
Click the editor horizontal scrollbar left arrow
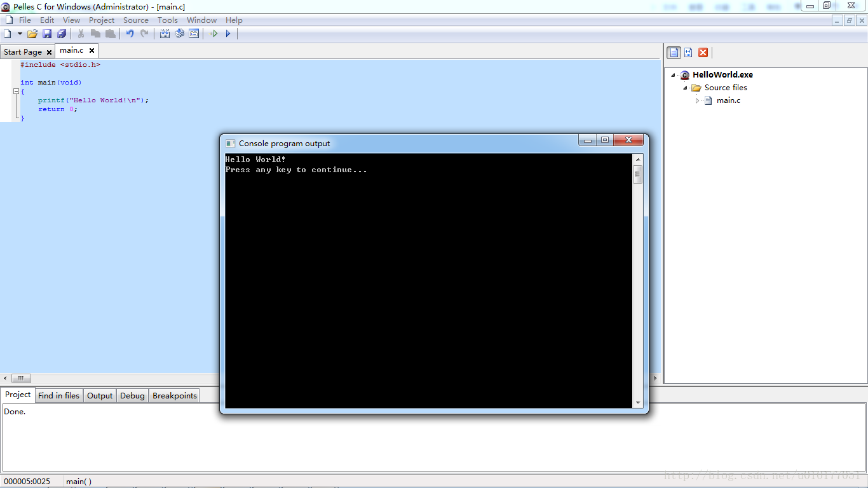tap(6, 378)
